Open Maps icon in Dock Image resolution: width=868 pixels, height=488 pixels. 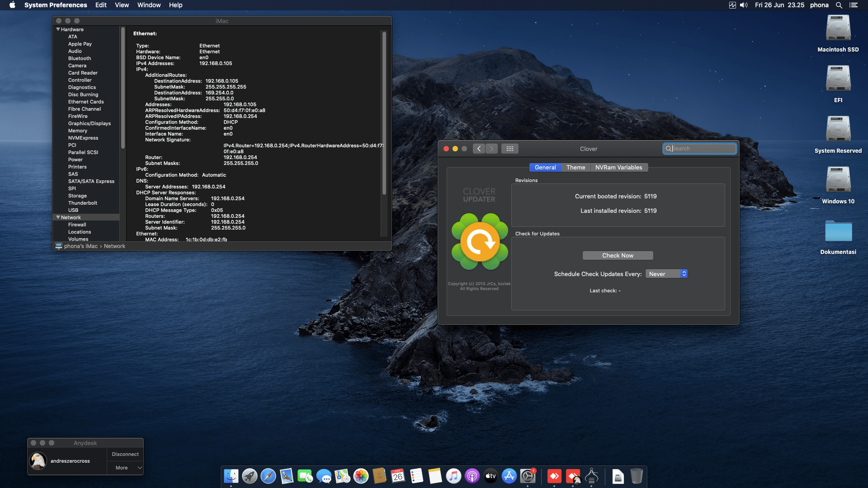(x=342, y=476)
